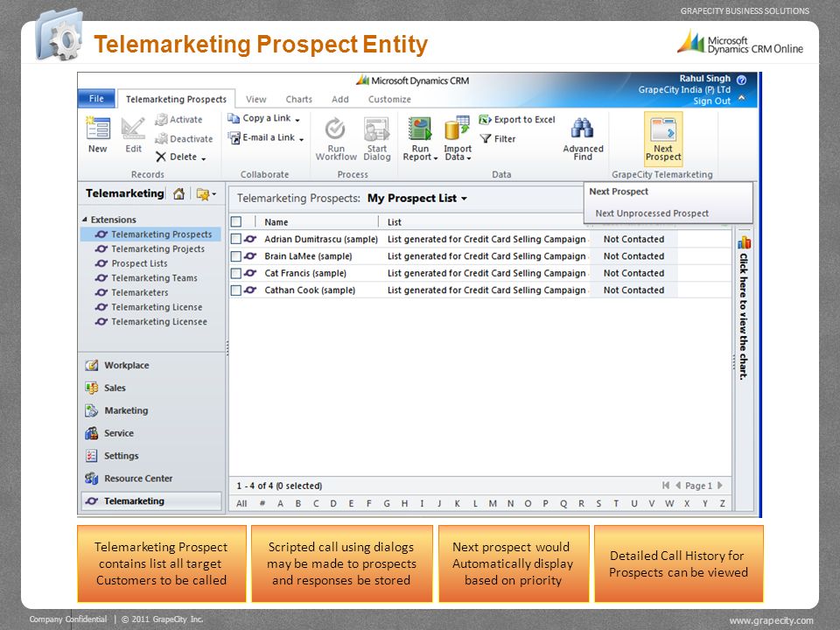Open Telemarketing area at bottom

152,500
